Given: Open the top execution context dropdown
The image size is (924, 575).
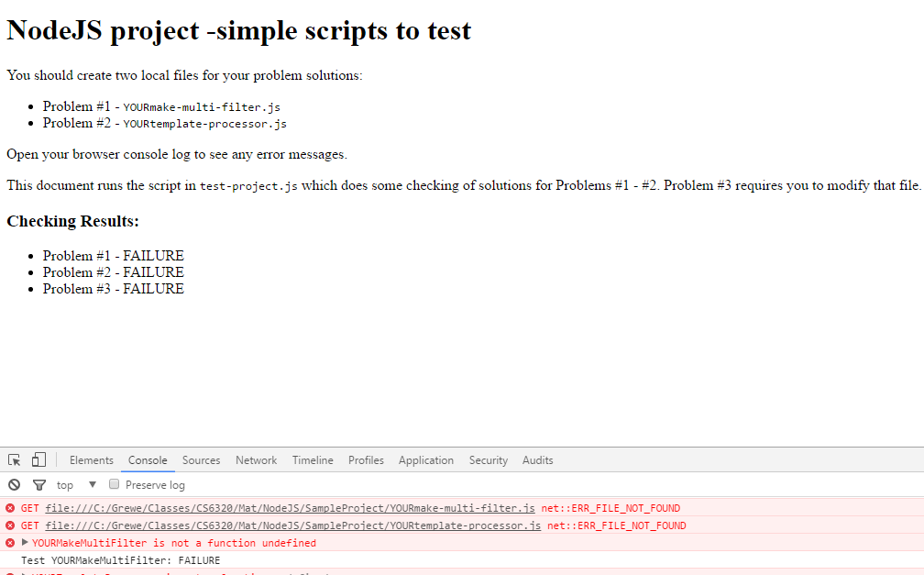Looking at the screenshot, I should pos(77,485).
